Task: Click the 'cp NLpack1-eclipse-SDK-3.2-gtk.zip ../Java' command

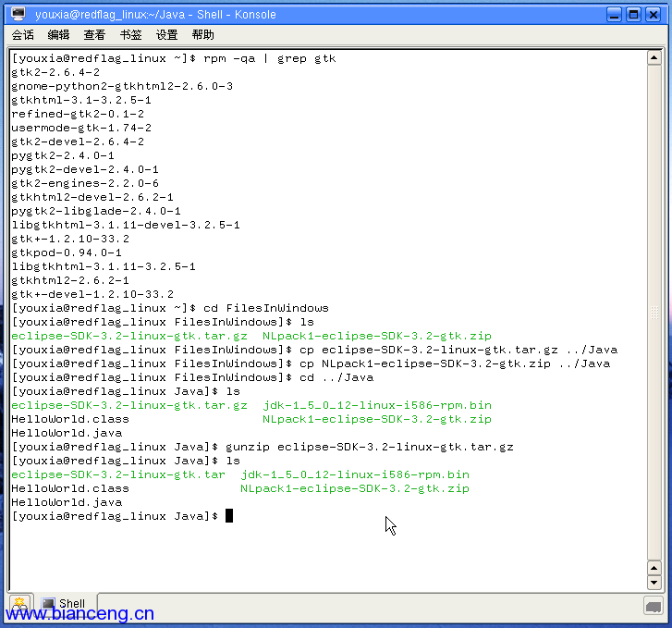Action: [x=311, y=363]
